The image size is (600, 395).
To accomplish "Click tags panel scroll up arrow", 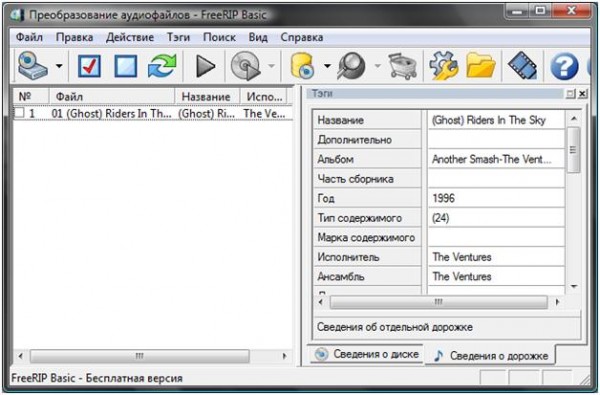I will tap(573, 118).
